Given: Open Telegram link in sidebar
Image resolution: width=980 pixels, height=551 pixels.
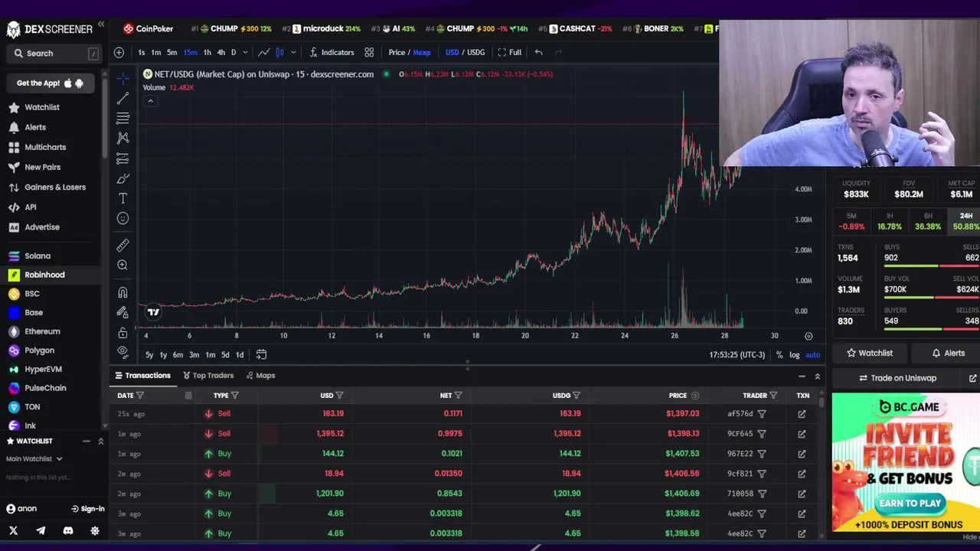Looking at the screenshot, I should 41,530.
